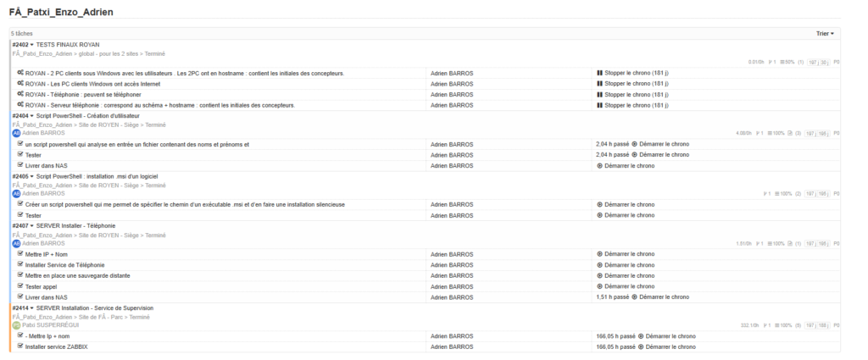Image resolution: width=868 pixels, height=360 pixels.
Task: Click gears icon of 'Serveur téléphonie' subtask
Action: tap(20, 105)
